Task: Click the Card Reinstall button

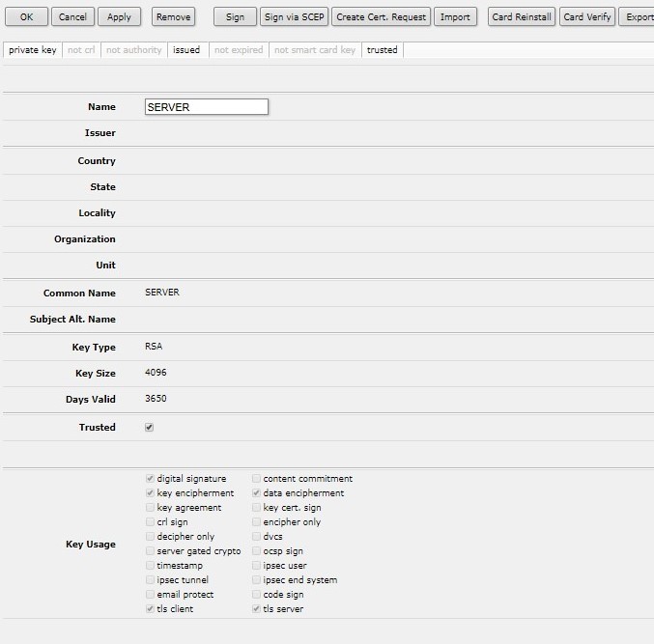Action: tap(522, 17)
